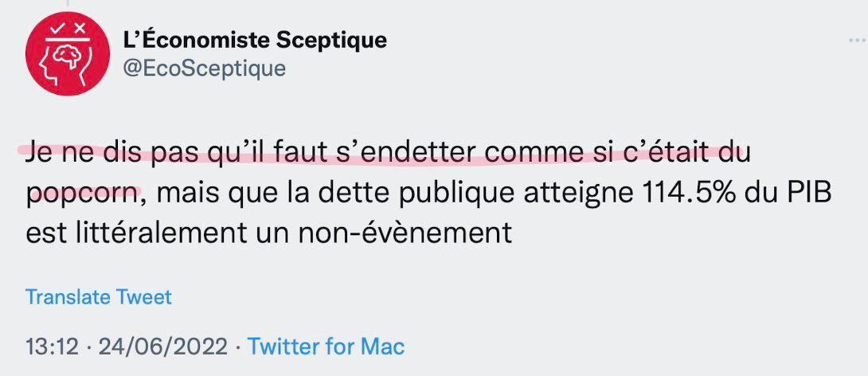Open the Twitter for Mac source link
Viewport: 868px width, 376px height.
pos(326,347)
